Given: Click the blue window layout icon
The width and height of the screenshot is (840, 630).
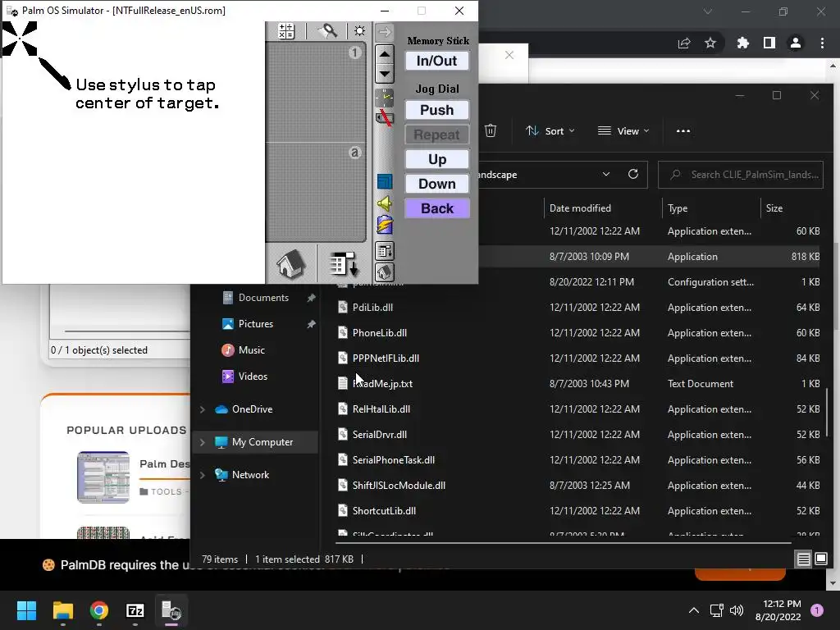Looking at the screenshot, I should 385,181.
